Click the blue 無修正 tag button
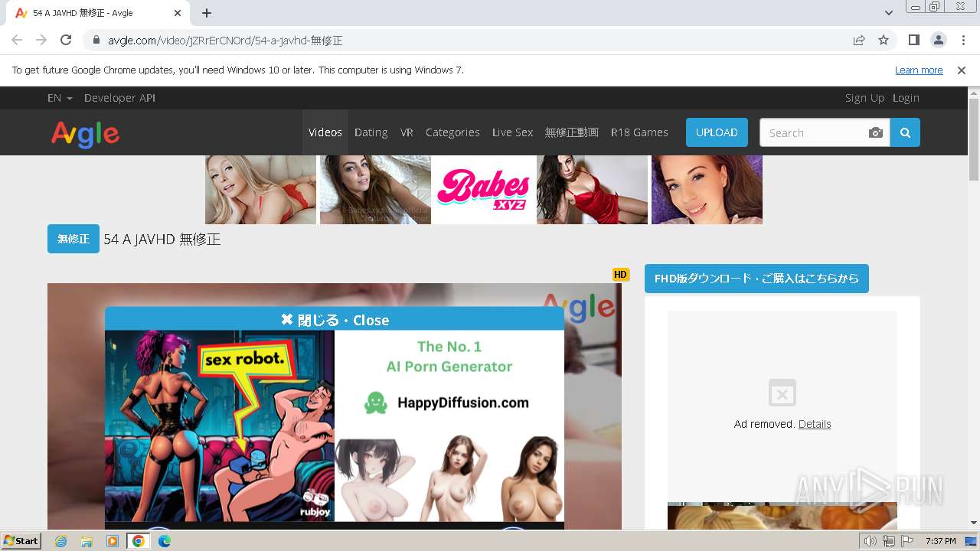Image resolution: width=980 pixels, height=551 pixels. [x=73, y=239]
